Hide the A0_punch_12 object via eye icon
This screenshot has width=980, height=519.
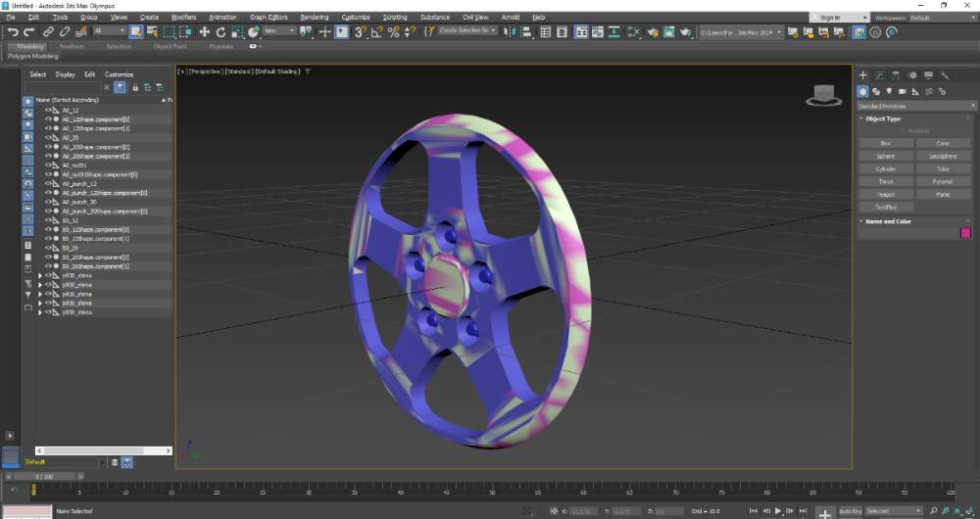point(48,184)
